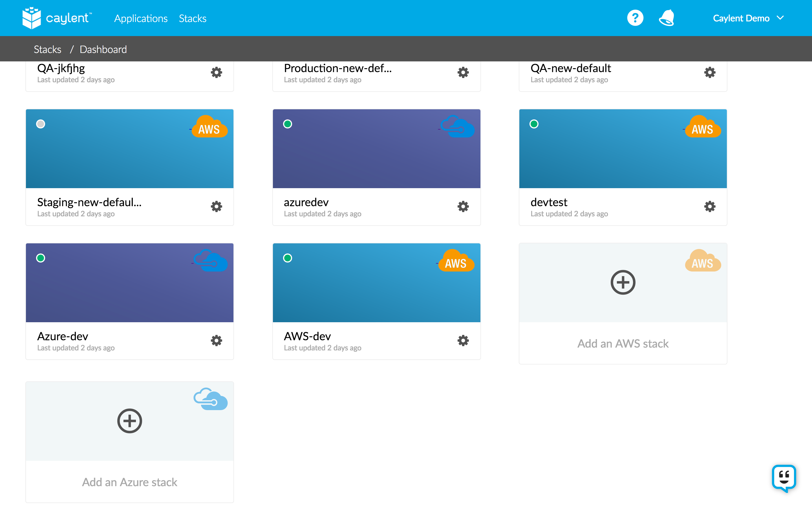Click gear icon on Staging-new-defaul... card
The height and width of the screenshot is (507, 812).
[217, 206]
